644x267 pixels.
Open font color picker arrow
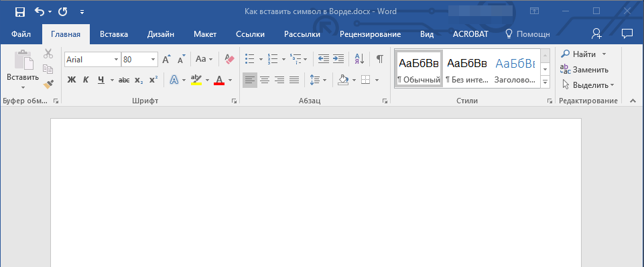click(x=230, y=80)
